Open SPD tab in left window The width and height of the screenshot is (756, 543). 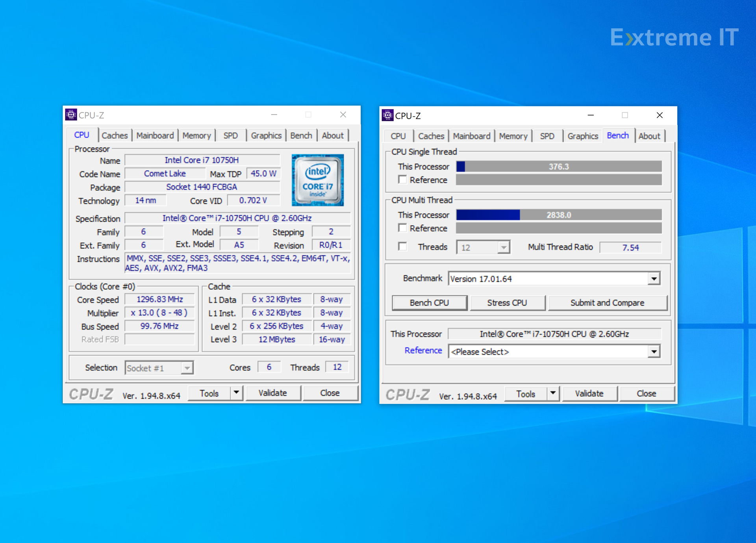[231, 135]
